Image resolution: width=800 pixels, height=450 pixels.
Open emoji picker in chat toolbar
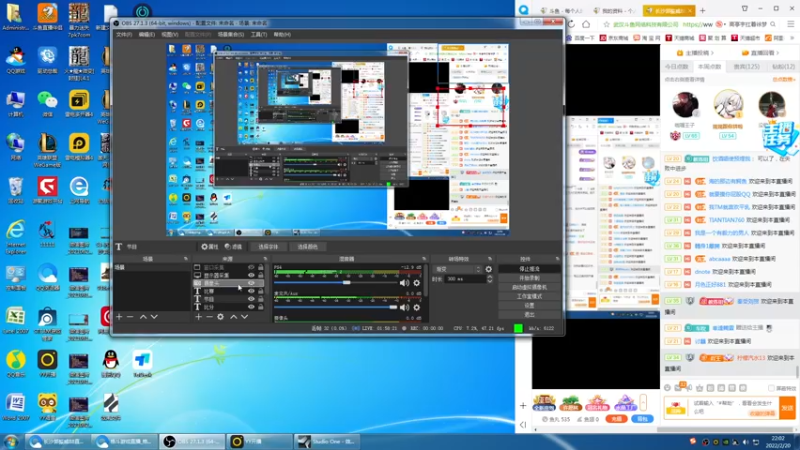click(667, 388)
